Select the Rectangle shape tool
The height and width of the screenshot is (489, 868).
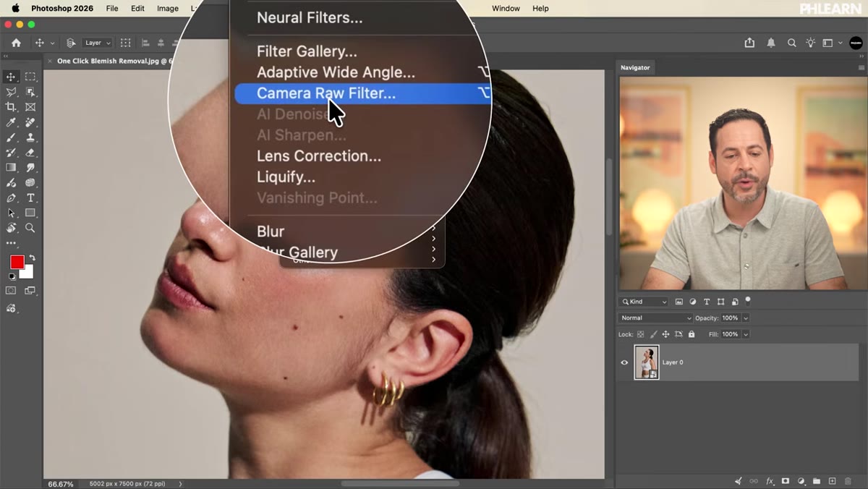30,213
